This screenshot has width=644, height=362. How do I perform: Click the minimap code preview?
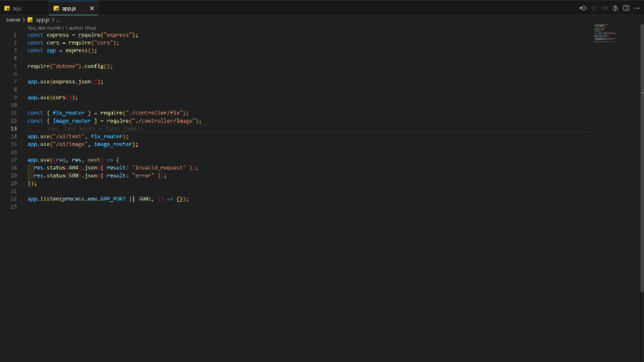[x=605, y=33]
